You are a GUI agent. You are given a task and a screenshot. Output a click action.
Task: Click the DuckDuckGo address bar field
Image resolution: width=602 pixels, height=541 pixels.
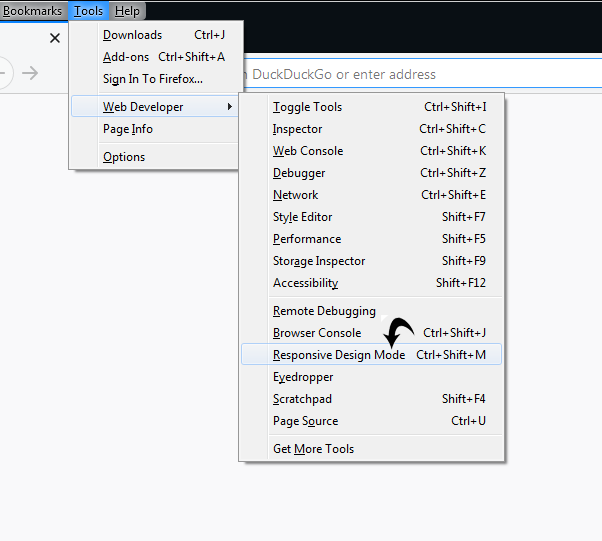coord(422,74)
